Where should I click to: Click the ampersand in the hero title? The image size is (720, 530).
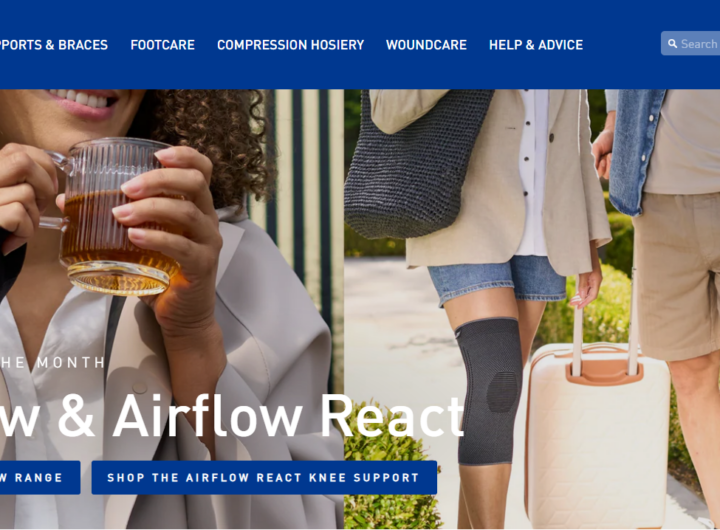tap(76, 417)
